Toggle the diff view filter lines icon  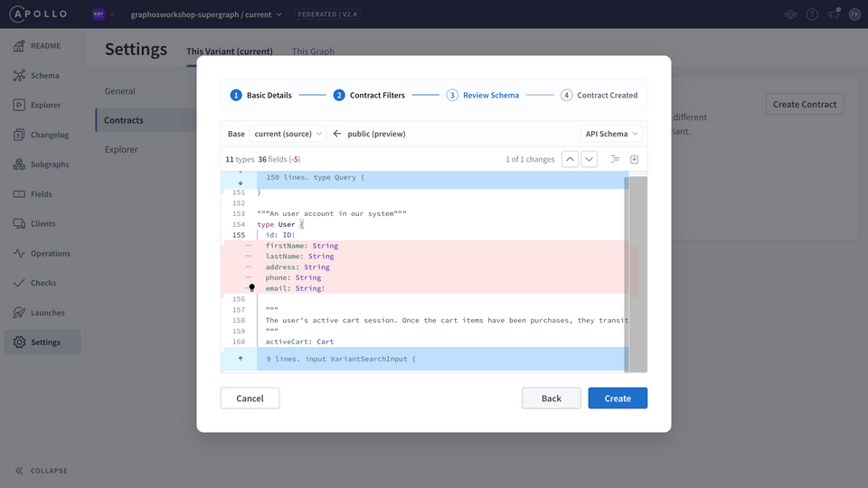615,159
